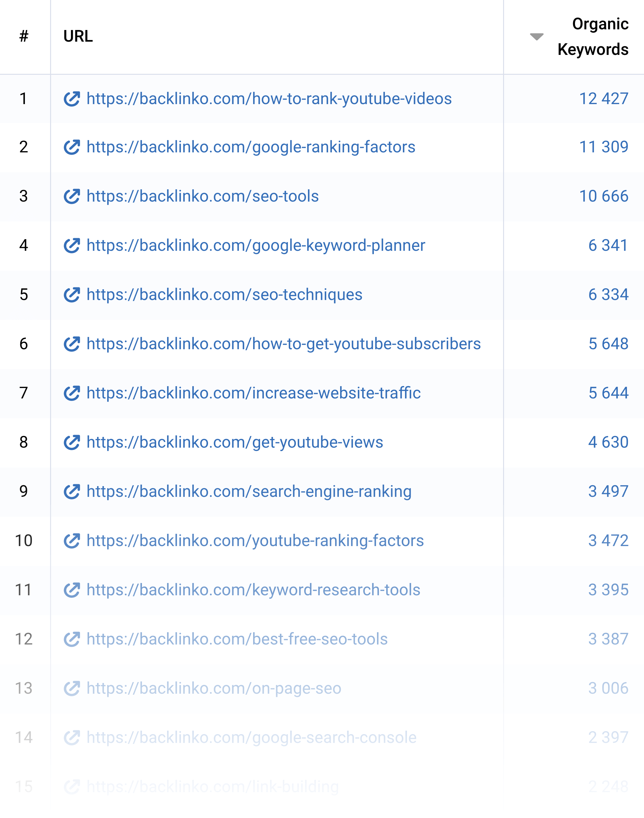Open external link icon for seo-tools row
The width and height of the screenshot is (644, 818).
coord(72,196)
